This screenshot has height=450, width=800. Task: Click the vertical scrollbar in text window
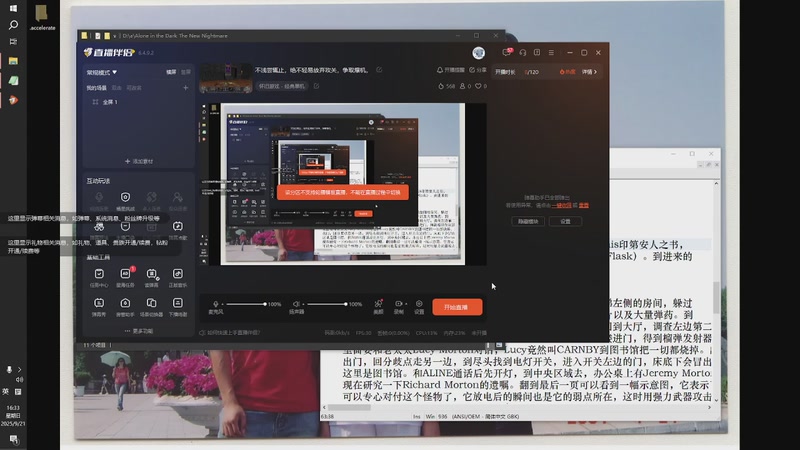716,298
